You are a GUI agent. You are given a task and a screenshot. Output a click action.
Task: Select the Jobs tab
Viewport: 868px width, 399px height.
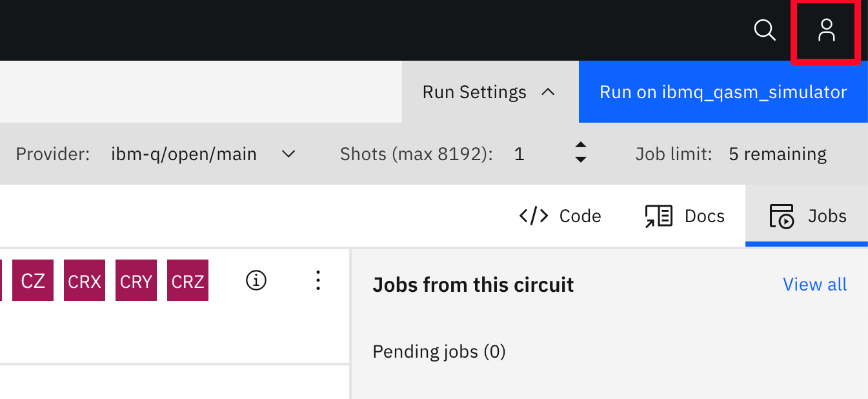808,216
